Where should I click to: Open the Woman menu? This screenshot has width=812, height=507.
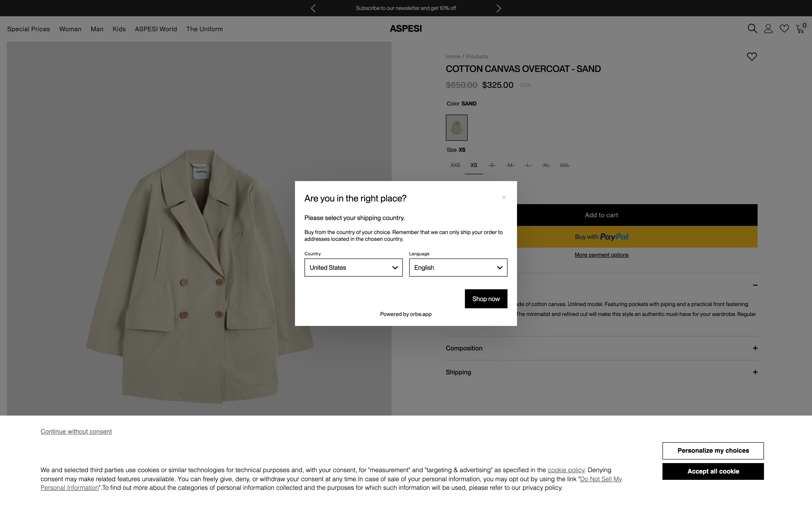[70, 29]
